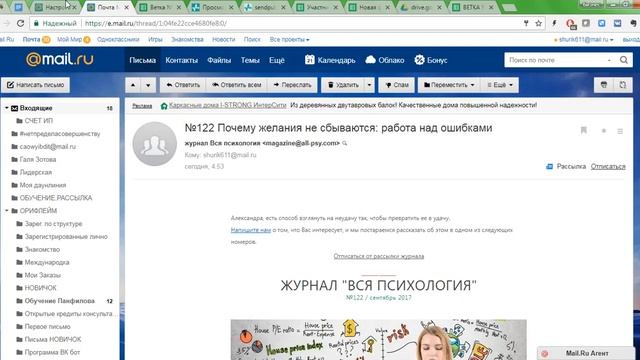
Task: Collapse the ОРИФЛЕЙМ folder tree
Action: coord(7,211)
